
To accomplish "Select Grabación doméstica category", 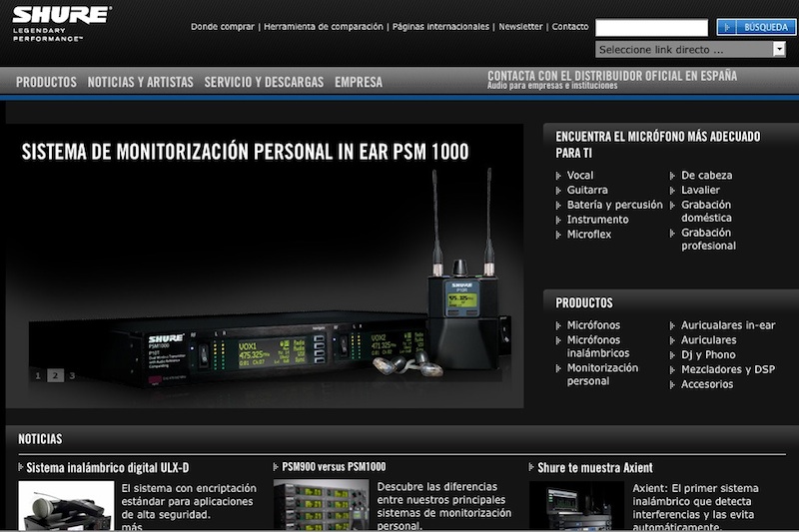I will pos(706,212).
